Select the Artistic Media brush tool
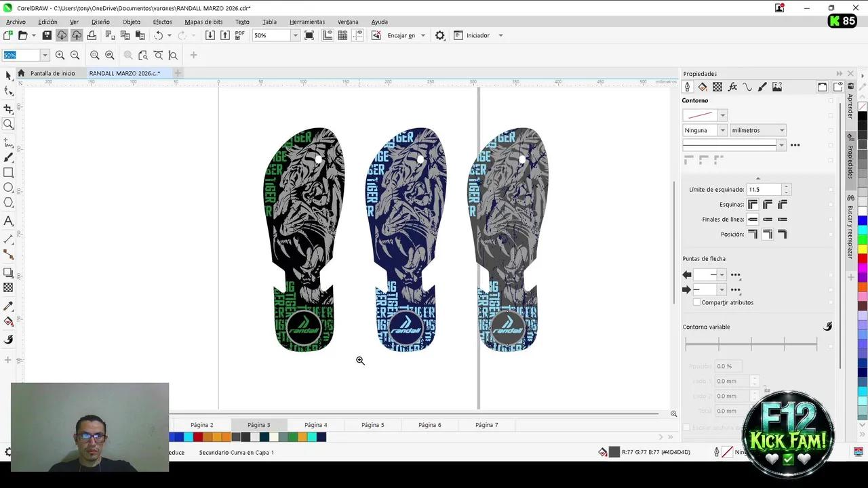The height and width of the screenshot is (488, 868). coord(8,157)
